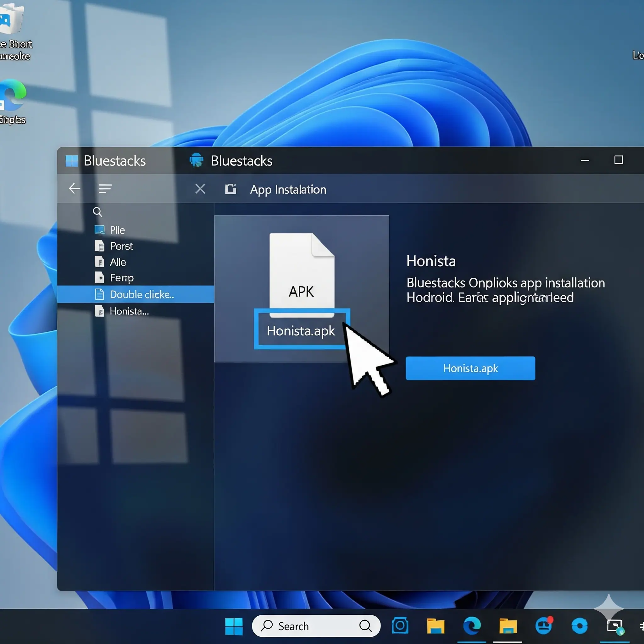Click the Pile monitor icon
Viewport: 644px width, 644px height.
tap(100, 230)
